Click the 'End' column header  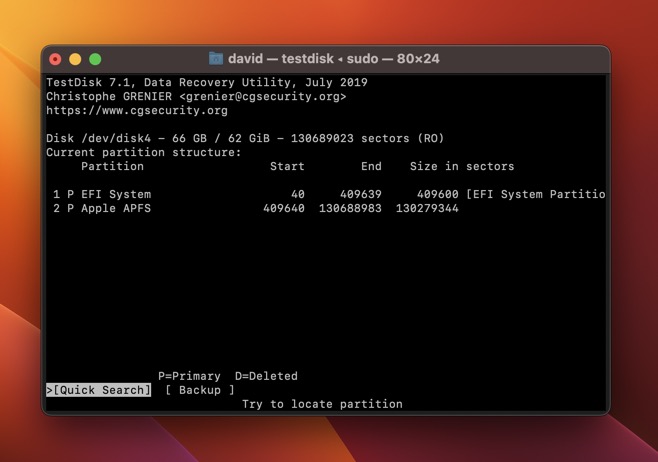tap(371, 167)
